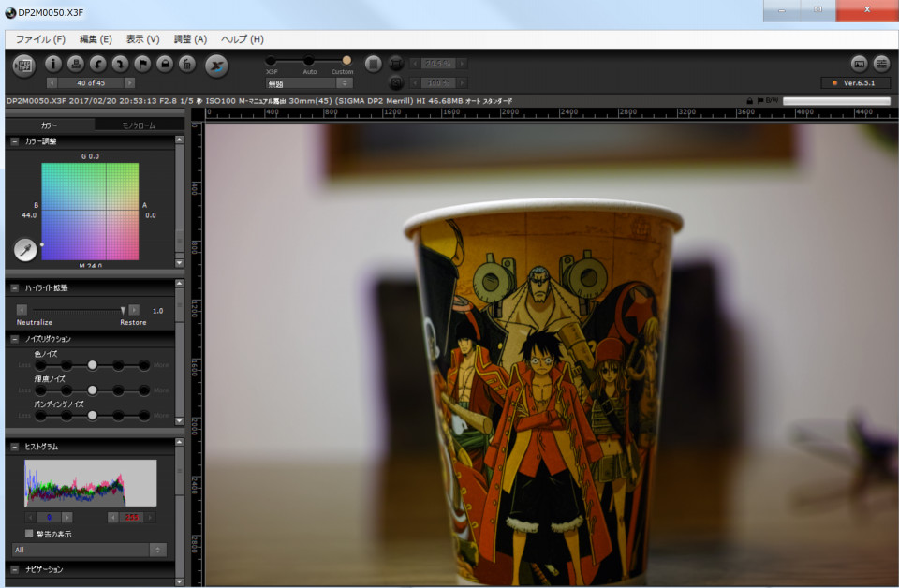Collapse the ノイズリダクション panel
The image size is (899, 588).
15,339
